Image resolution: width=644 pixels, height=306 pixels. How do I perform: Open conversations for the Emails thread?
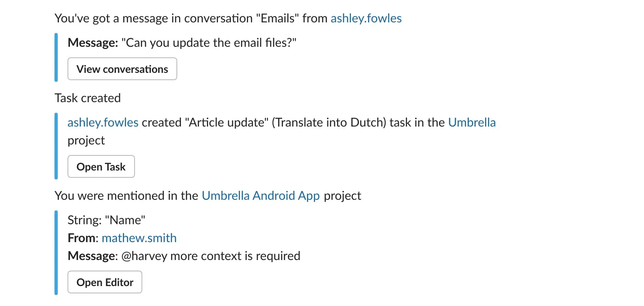pyautogui.click(x=122, y=69)
